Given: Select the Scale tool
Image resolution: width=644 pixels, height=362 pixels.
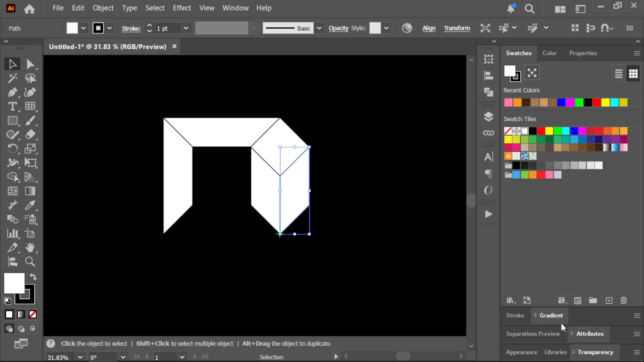Looking at the screenshot, I should [x=30, y=149].
